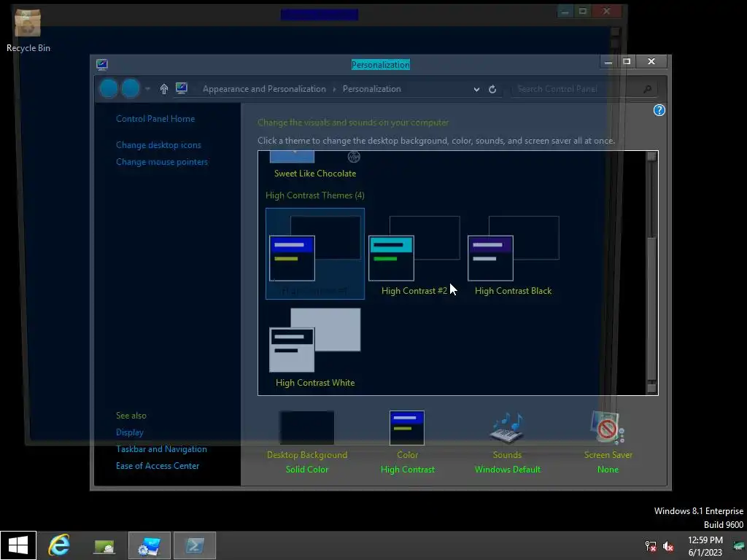
Task: Click theme list scrollbar up arrow
Action: [x=651, y=157]
